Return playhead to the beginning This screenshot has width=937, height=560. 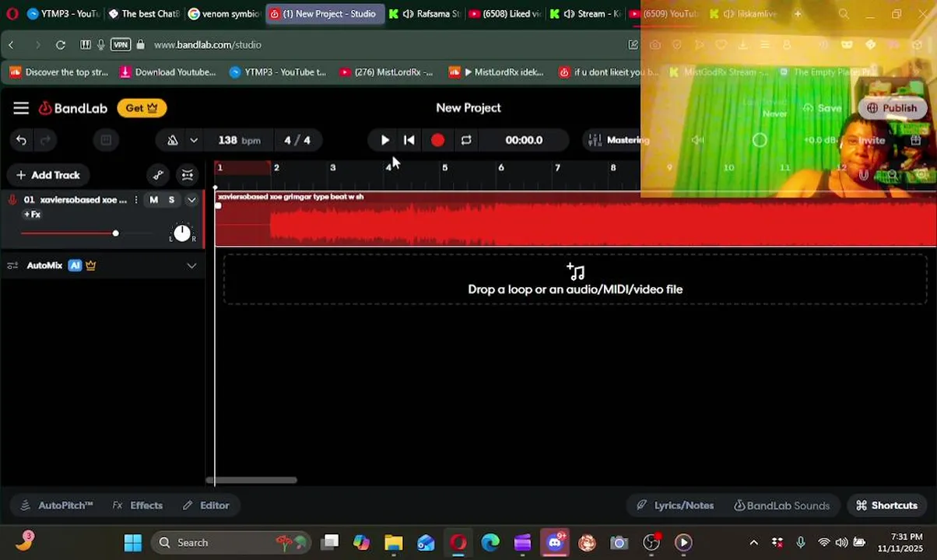pos(409,140)
